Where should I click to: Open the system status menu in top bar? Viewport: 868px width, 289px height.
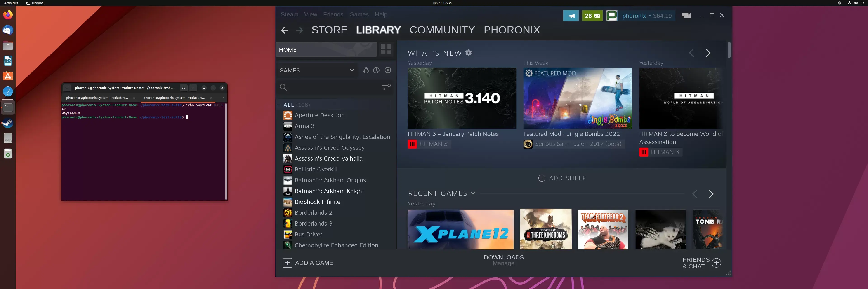tap(856, 3)
